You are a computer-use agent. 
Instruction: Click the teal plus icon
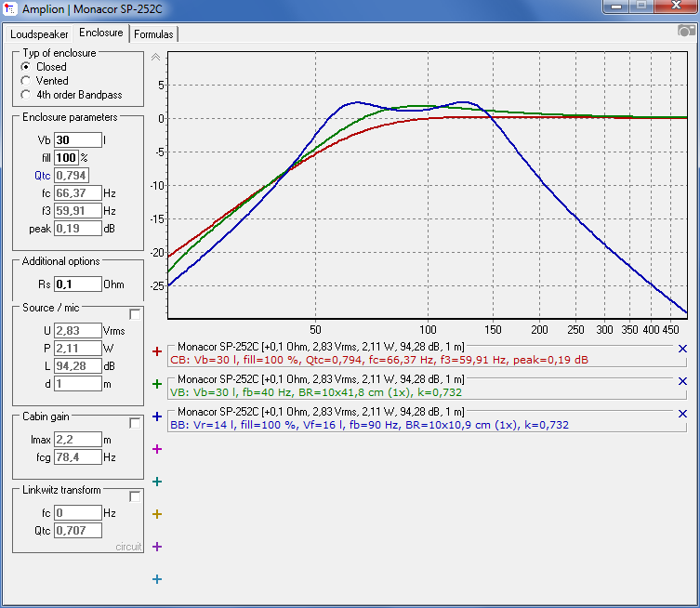tap(157, 482)
